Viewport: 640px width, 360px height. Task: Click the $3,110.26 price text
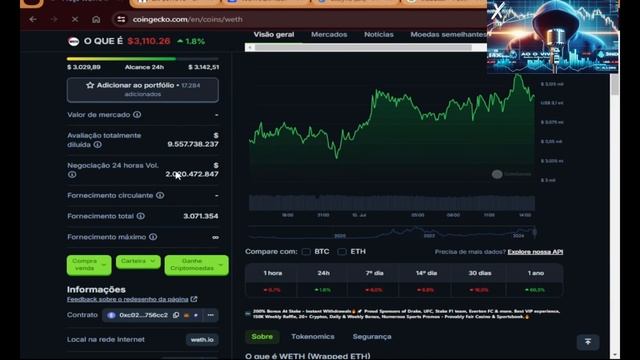(x=149, y=41)
